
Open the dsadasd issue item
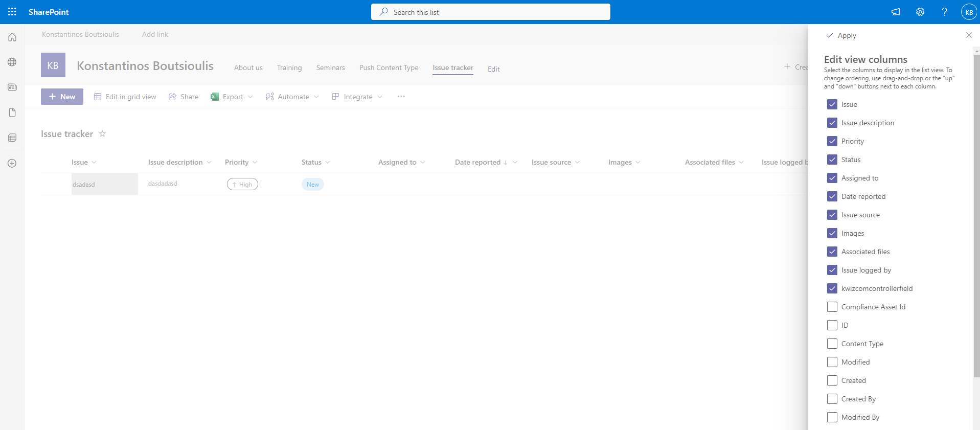coord(84,185)
